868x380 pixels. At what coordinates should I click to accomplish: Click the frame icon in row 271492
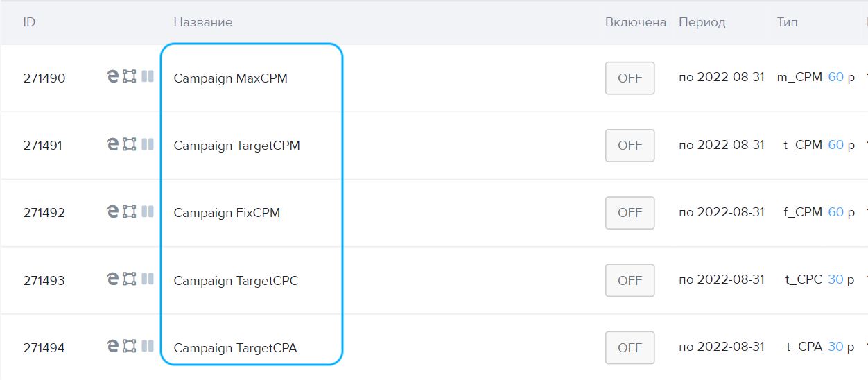[x=130, y=211]
